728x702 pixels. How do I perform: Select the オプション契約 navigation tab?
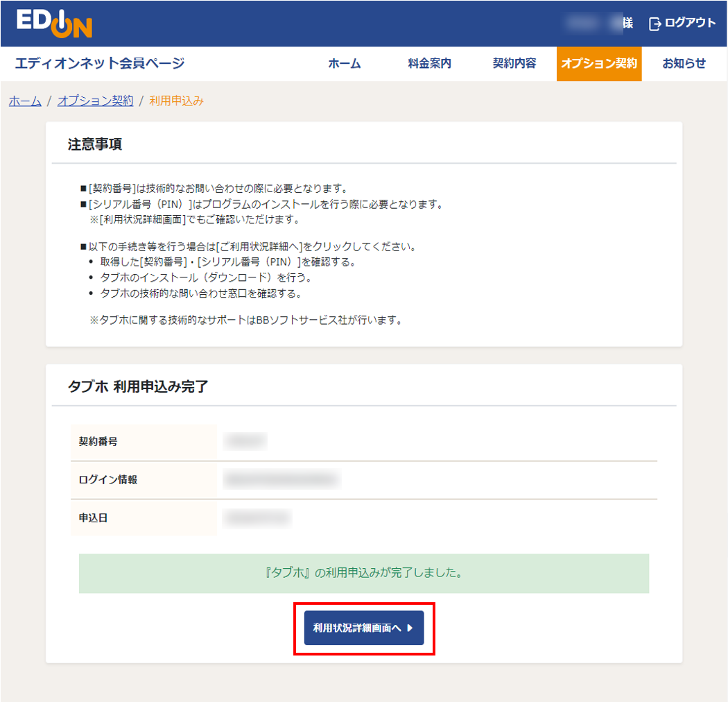pos(599,64)
